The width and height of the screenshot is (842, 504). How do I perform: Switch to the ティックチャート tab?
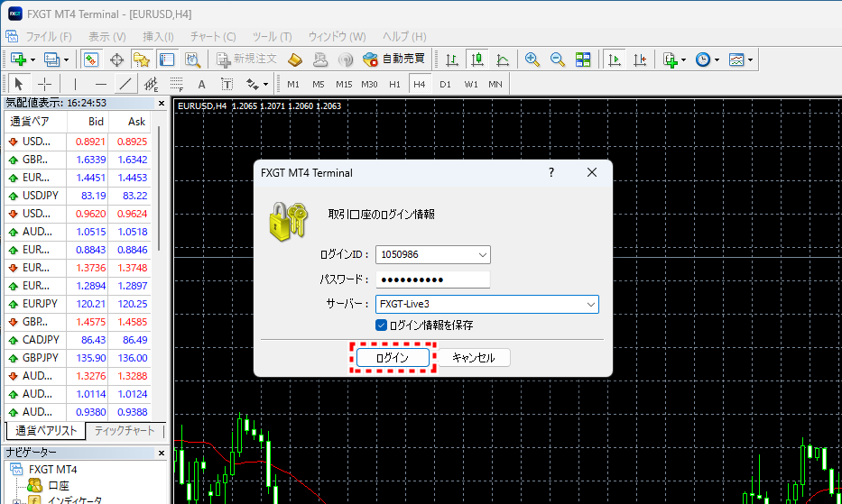coord(124,431)
